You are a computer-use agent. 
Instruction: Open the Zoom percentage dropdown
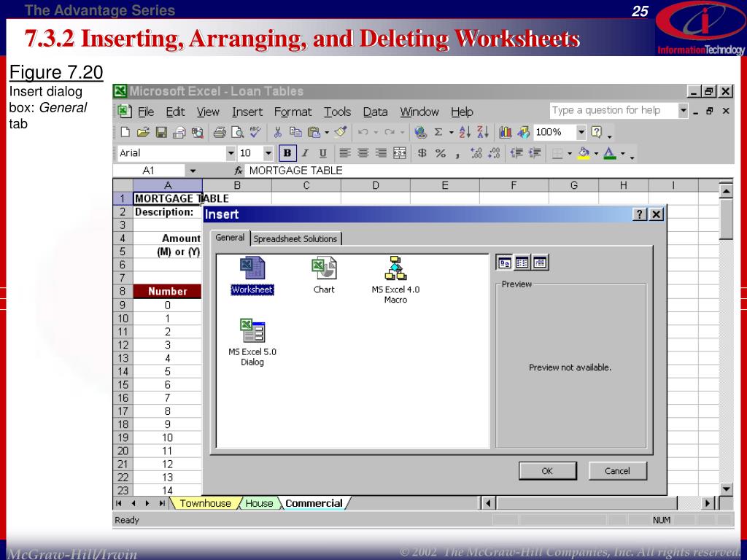point(581,132)
